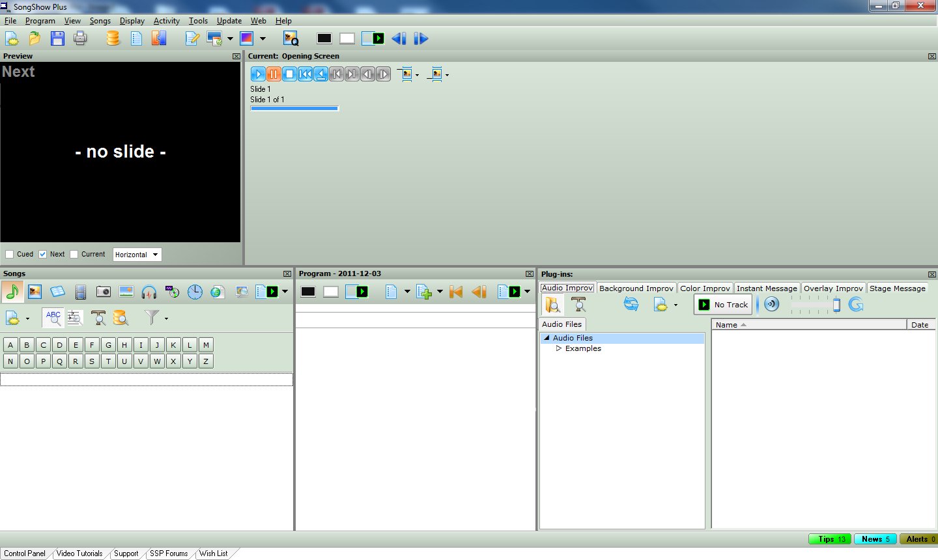Open the song database stack icon
The image size is (938, 560).
click(113, 38)
